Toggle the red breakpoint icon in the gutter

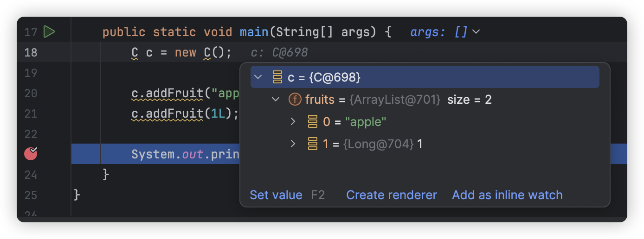(x=31, y=154)
